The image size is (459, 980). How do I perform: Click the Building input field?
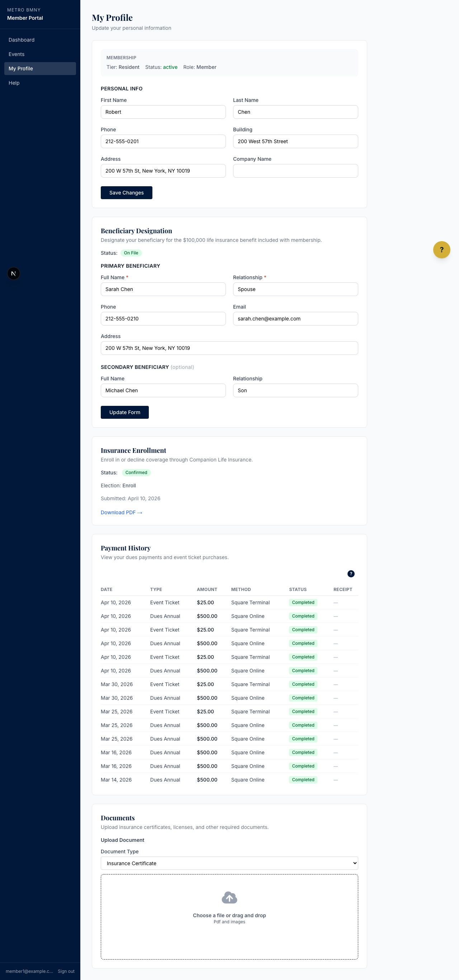295,141
